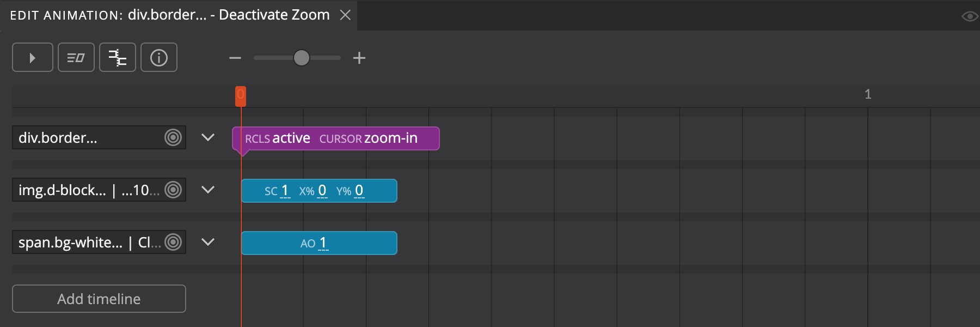Screen dimensions: 980x327
Task: Click target icon for img.d-block timeline
Action: coord(173,190)
